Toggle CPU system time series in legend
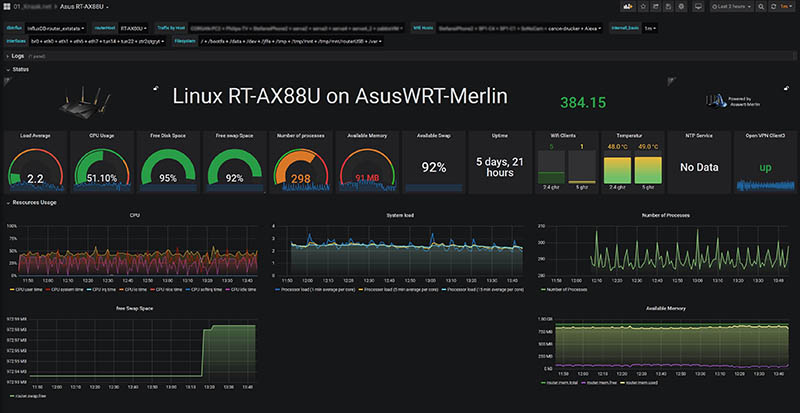 tap(68, 289)
